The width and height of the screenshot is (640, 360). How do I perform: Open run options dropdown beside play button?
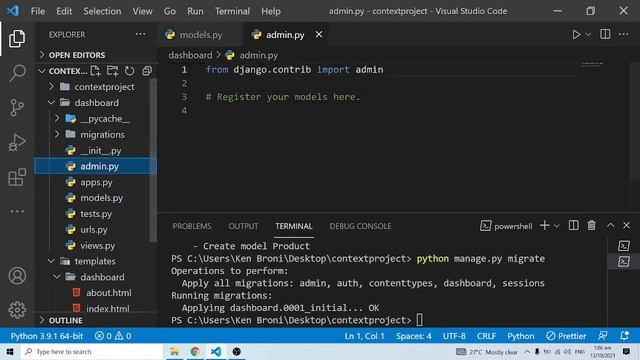588,35
